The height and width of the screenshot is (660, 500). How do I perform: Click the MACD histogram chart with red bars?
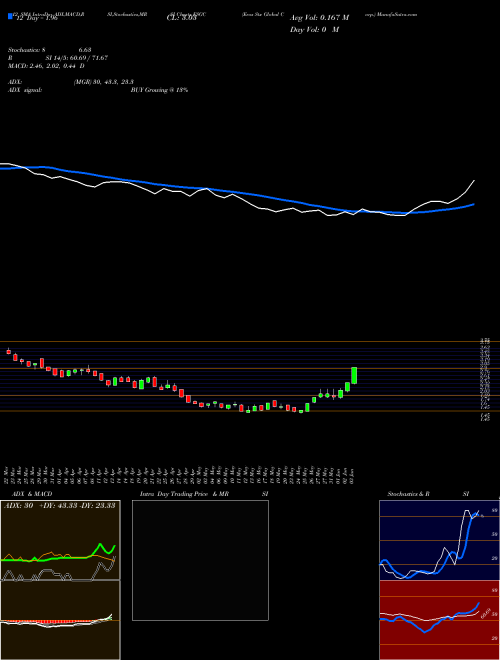click(60, 620)
